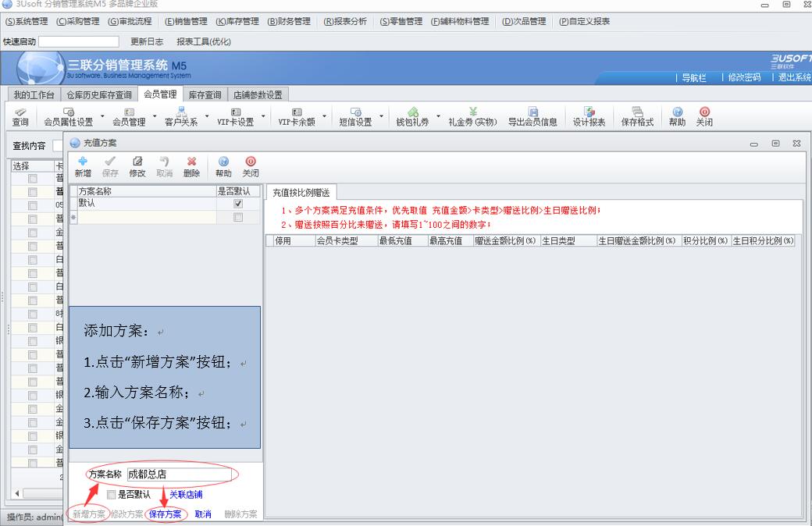Enable 是否默认 checkbox below plan name field
This screenshot has height=526, width=812.
coord(112,494)
